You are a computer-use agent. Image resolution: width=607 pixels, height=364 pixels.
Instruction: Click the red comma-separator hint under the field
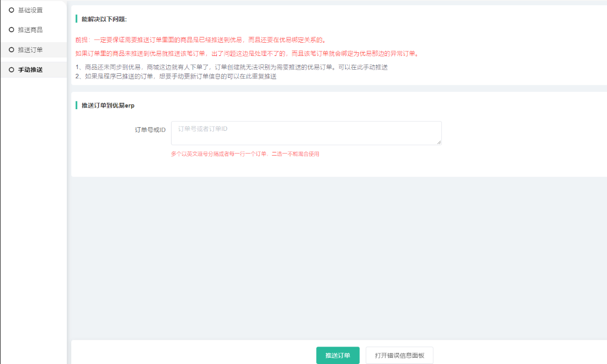click(245, 154)
